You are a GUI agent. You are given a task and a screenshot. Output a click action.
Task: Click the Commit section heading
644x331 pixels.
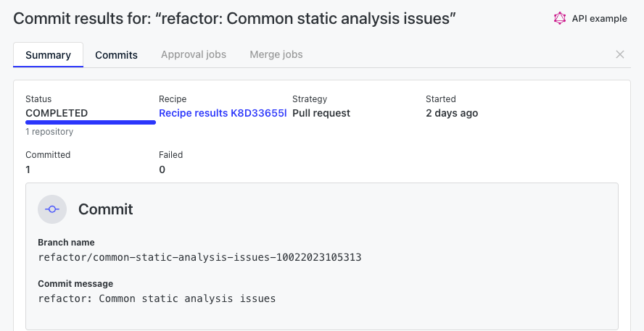click(106, 209)
